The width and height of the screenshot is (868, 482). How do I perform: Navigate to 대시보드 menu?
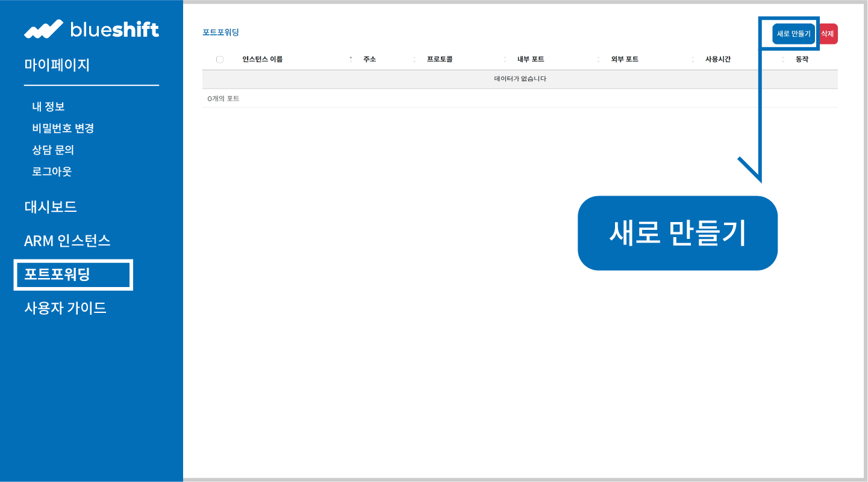click(51, 207)
